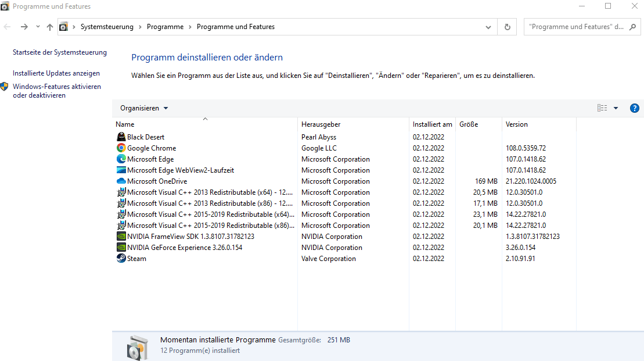The image size is (644, 361).
Task: Sort list by Herausgeber column header
Action: coord(353,124)
